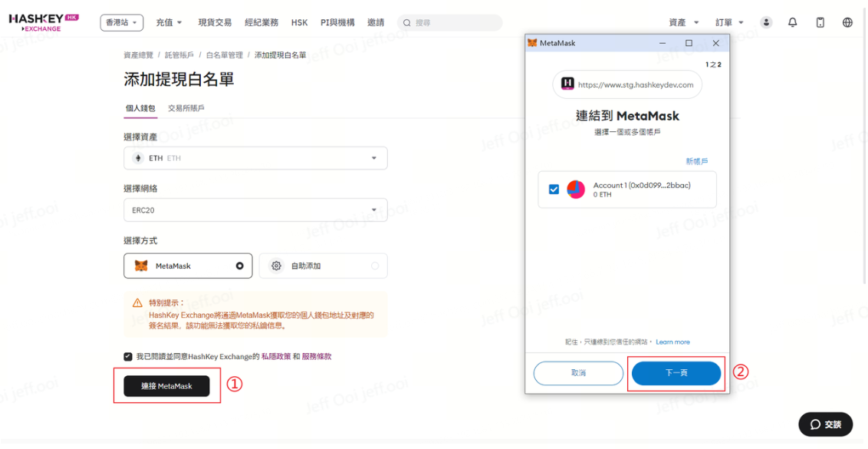Viewport: 868px width, 449px height.
Task: Open 邀請 in the navigation bar
Action: 375,23
